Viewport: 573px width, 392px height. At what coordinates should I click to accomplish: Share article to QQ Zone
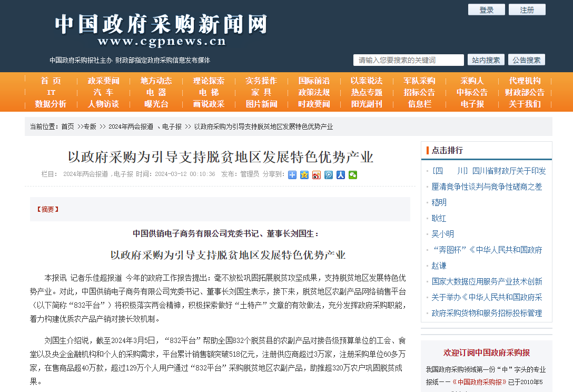(x=304, y=174)
